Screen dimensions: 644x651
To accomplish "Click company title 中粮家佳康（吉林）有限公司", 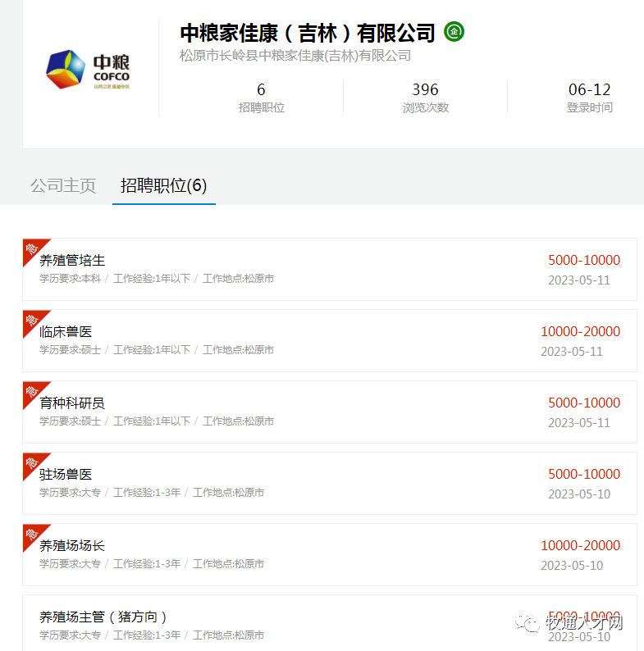I will pyautogui.click(x=308, y=33).
